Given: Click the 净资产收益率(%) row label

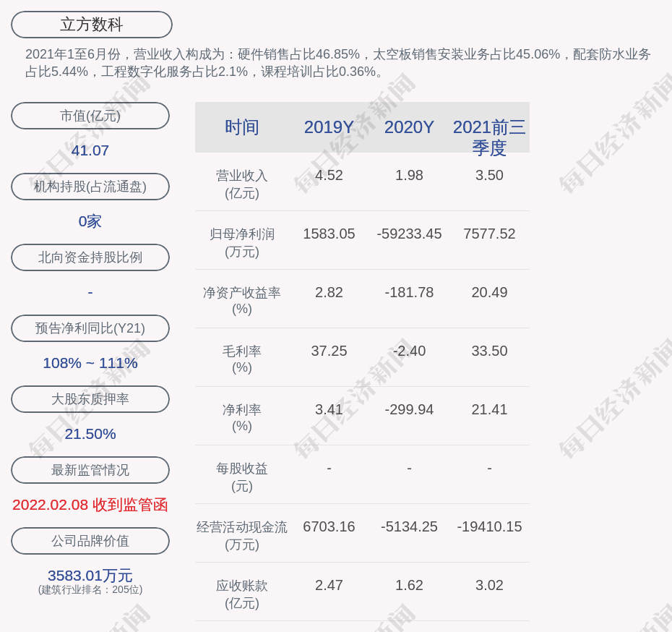Looking at the screenshot, I should (242, 301).
